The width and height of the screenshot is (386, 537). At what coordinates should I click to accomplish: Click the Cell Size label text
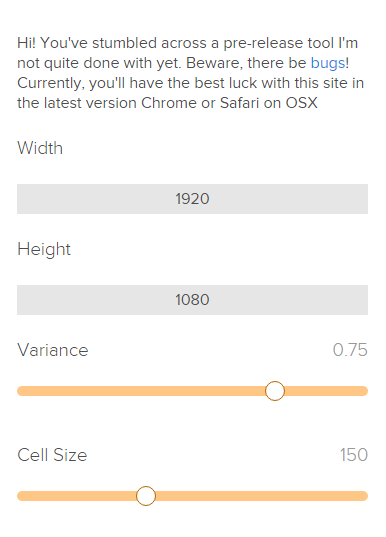(52, 455)
